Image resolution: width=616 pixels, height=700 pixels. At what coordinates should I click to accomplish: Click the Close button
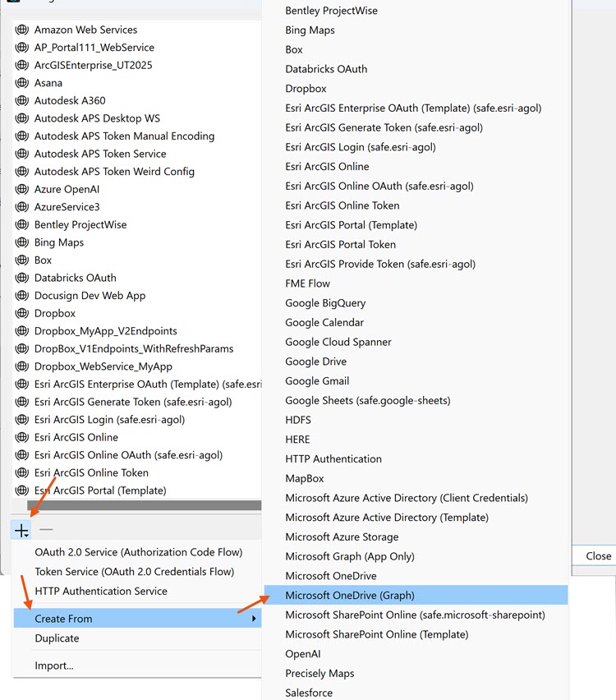click(598, 556)
